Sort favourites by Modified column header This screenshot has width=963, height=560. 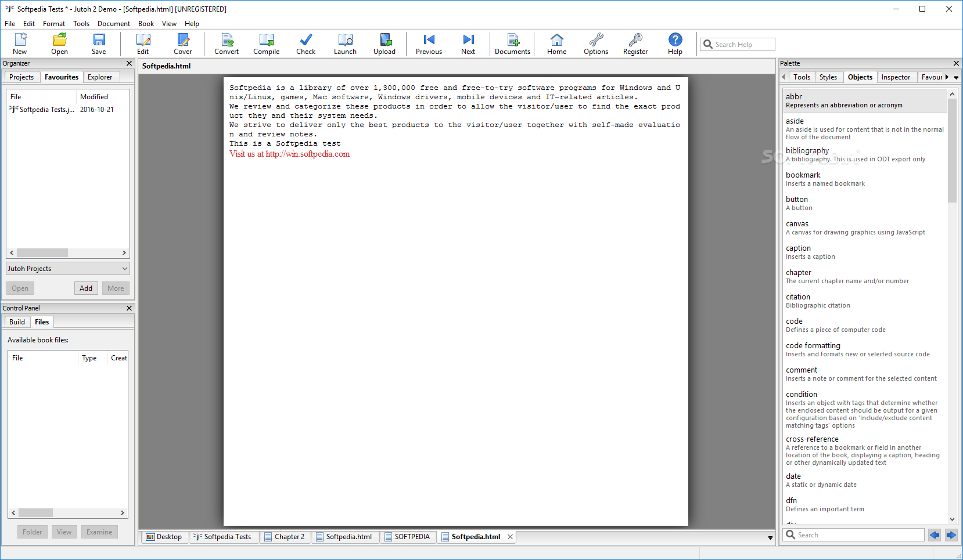(102, 97)
